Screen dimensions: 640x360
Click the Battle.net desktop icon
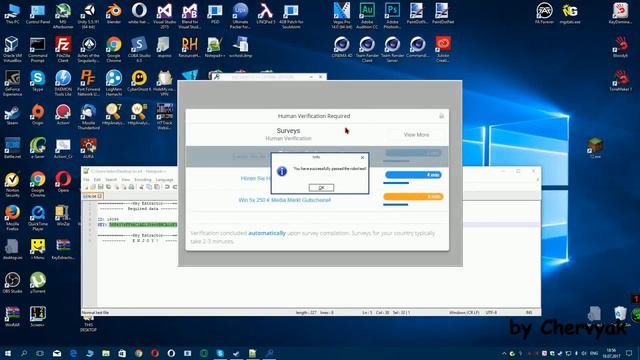[x=12, y=148]
